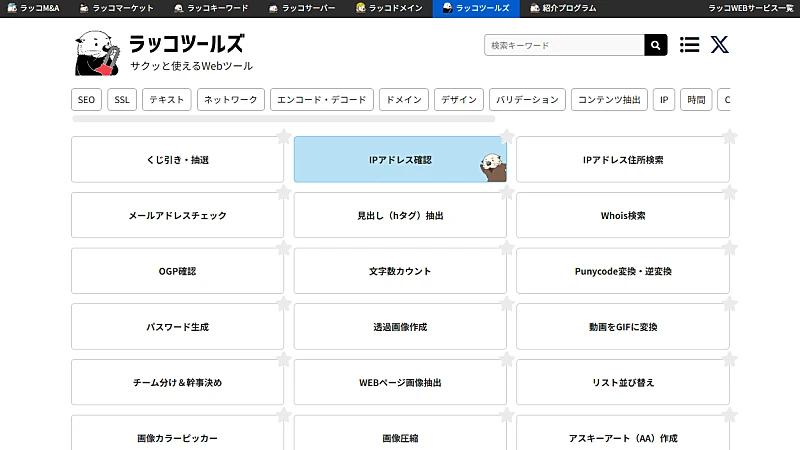Filter by ネットワーク category

(x=231, y=99)
